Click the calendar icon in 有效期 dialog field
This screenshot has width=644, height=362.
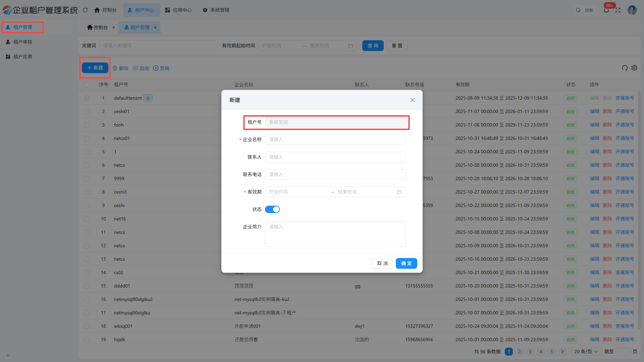(x=399, y=192)
